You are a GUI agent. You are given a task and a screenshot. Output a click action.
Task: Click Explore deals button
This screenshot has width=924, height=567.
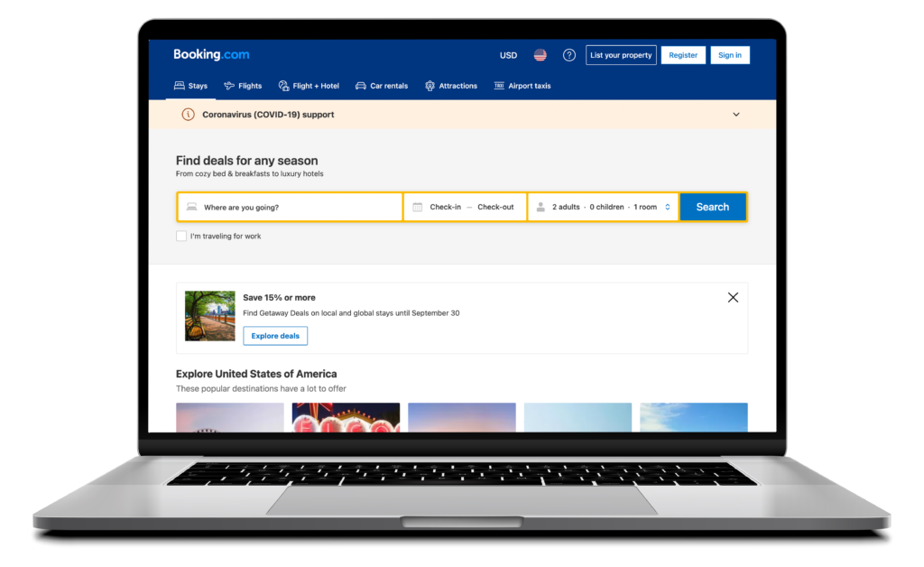click(x=275, y=336)
